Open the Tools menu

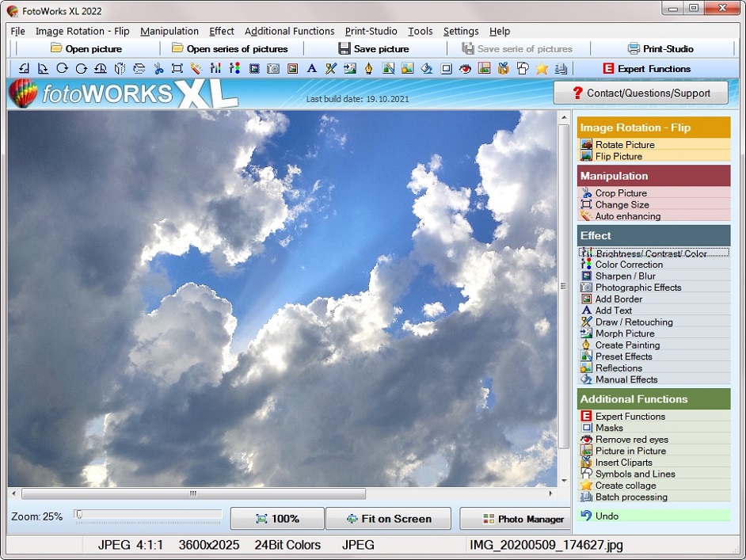[x=421, y=31]
